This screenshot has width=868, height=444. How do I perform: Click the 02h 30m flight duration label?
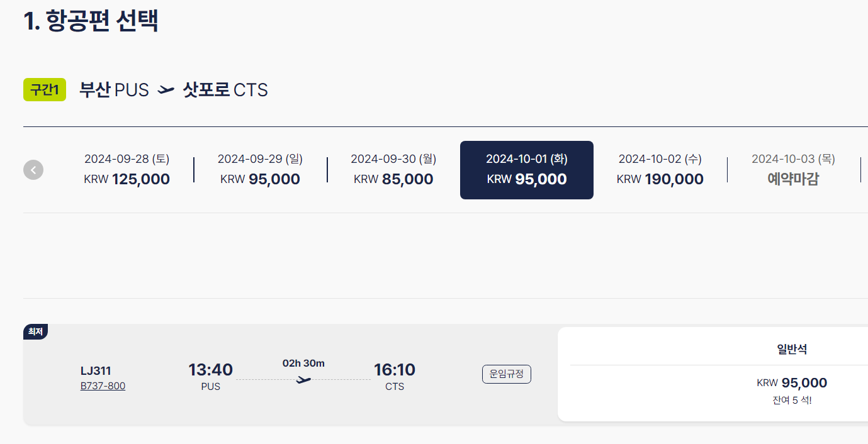pos(303,363)
